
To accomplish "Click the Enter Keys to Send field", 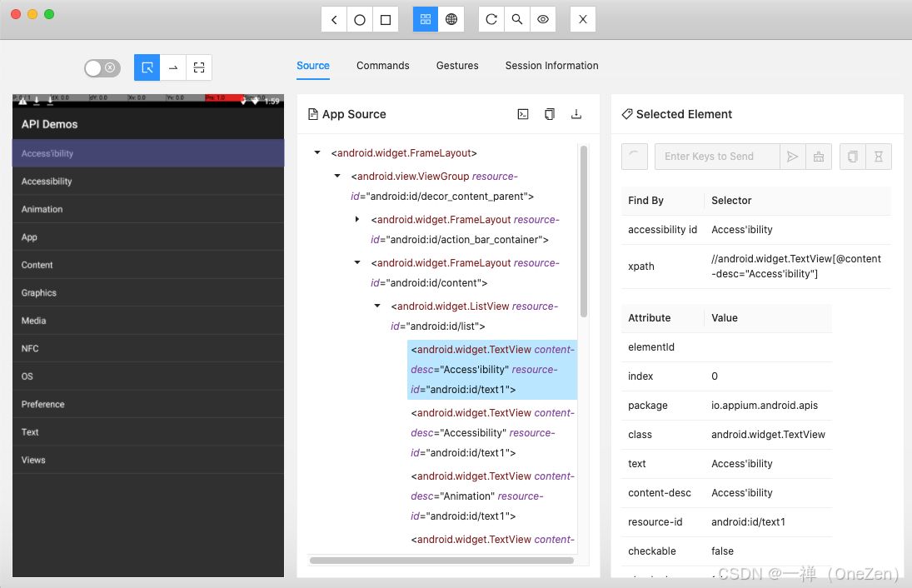I will (x=717, y=157).
